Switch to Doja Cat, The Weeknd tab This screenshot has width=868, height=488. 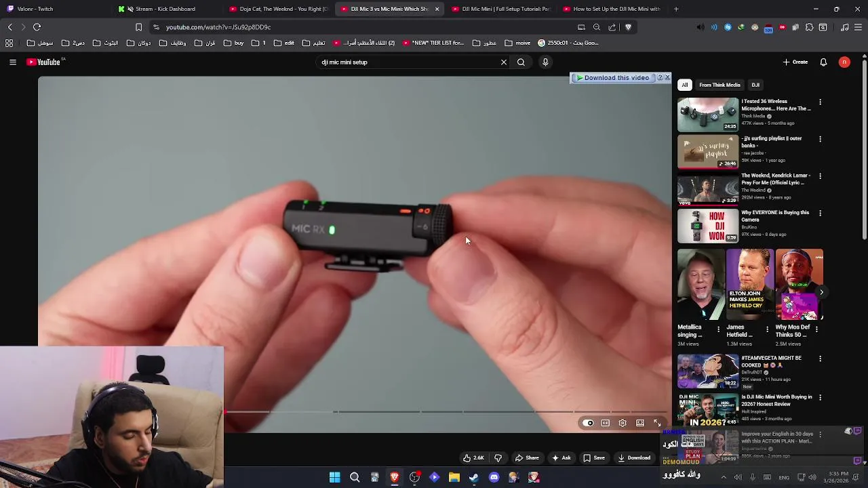click(278, 9)
